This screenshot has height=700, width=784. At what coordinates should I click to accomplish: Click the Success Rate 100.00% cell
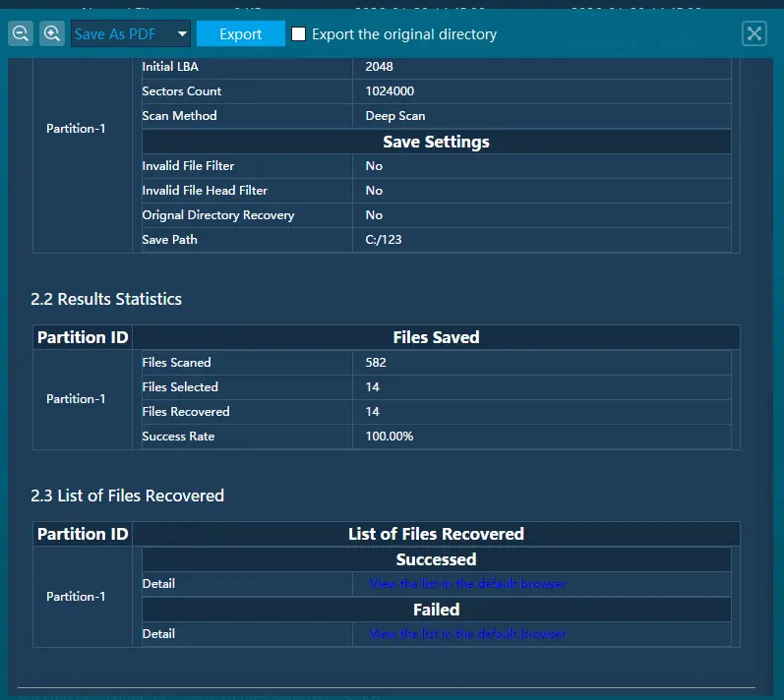point(390,437)
